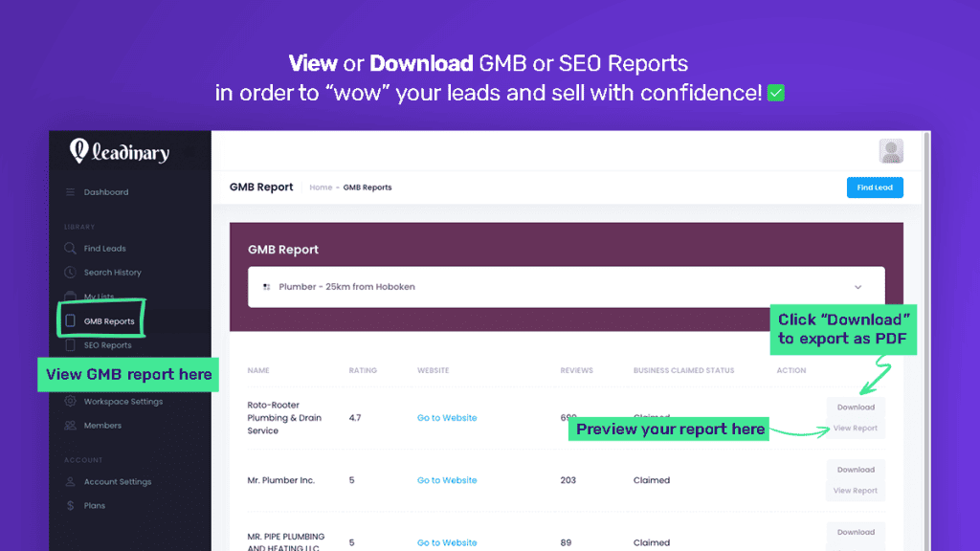Select GMB Reports in sidebar
This screenshot has height=551, width=980.
click(109, 321)
